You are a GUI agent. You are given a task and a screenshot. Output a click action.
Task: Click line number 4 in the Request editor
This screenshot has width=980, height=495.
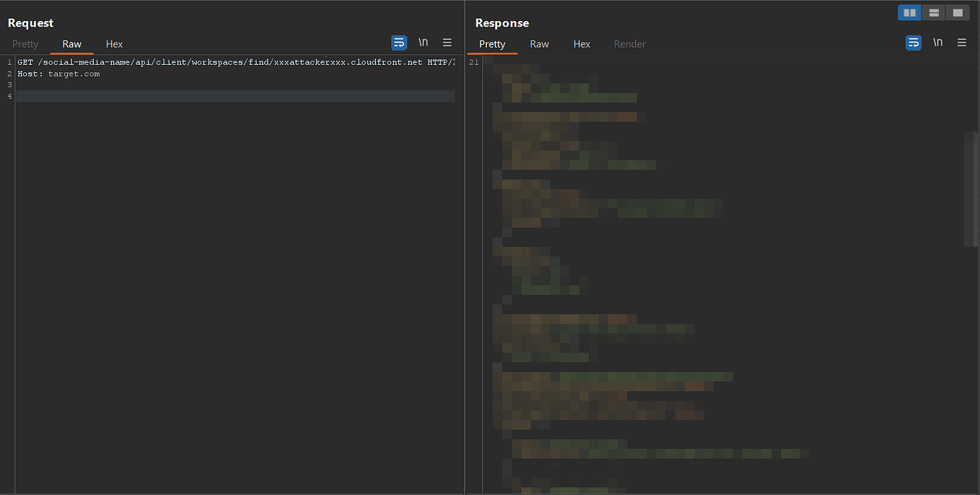coord(8,96)
